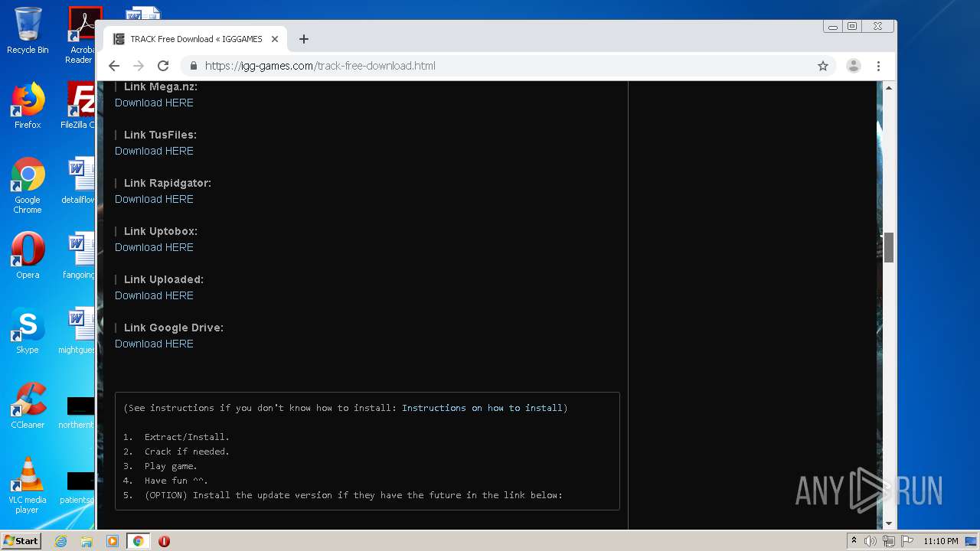Download HERE under Link Rapidgator
This screenshot has height=551, width=980.
[x=154, y=199]
